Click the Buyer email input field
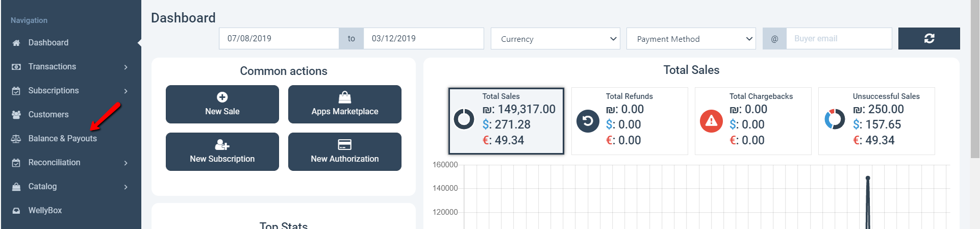980x229 pixels. tap(839, 39)
